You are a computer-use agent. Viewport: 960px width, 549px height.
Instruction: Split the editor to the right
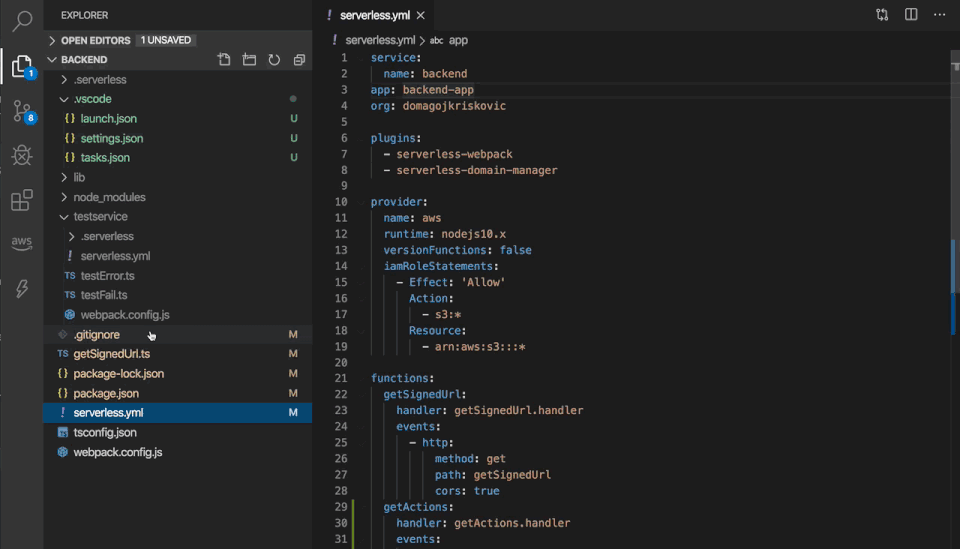pos(911,15)
